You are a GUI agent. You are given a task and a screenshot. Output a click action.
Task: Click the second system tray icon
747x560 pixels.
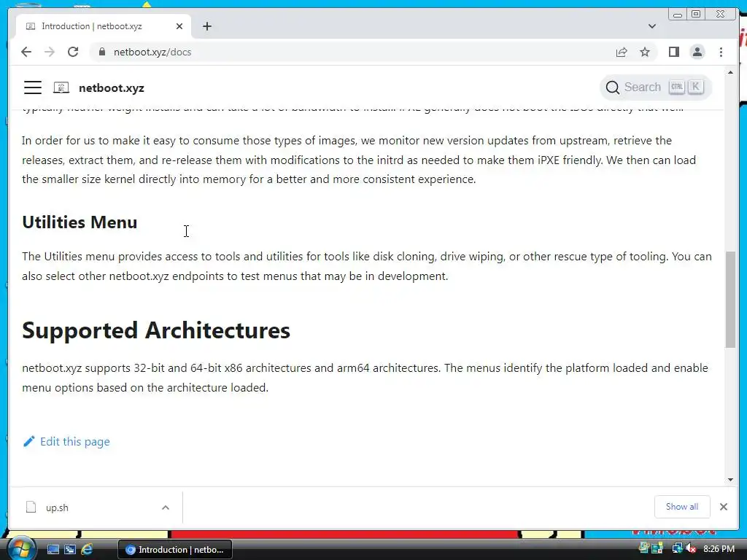(657, 548)
